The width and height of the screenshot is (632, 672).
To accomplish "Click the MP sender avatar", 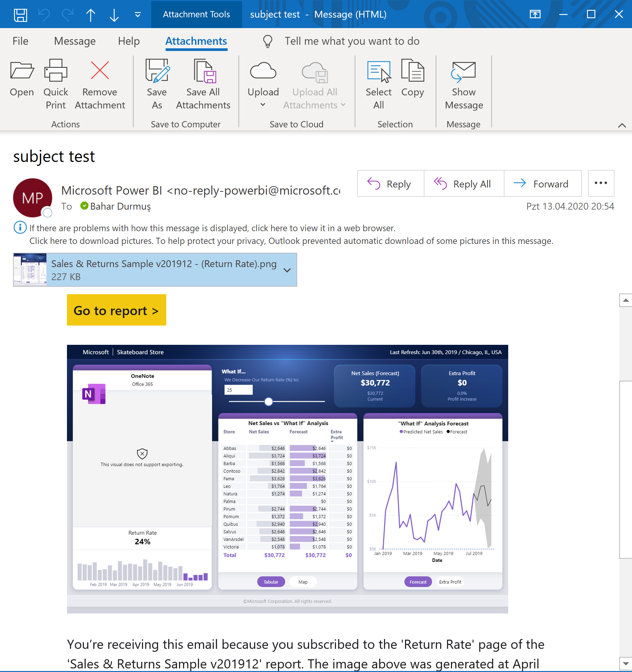I will (x=32, y=198).
